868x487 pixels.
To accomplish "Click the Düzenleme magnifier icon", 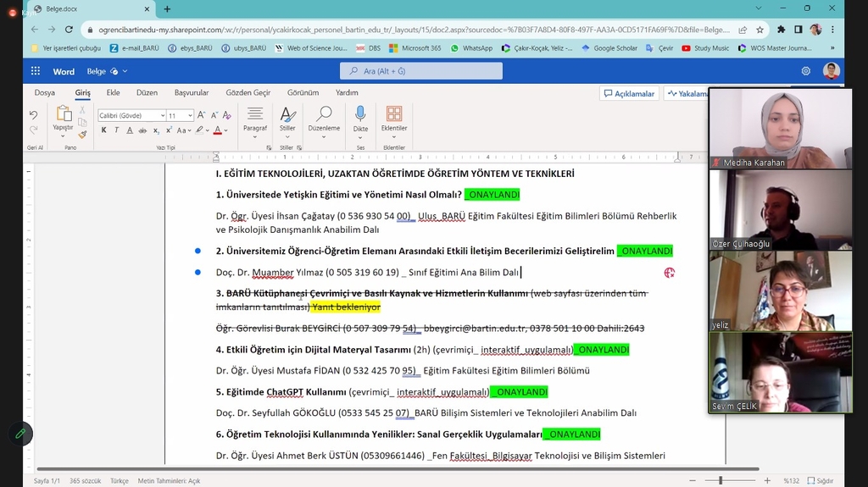I will click(324, 114).
